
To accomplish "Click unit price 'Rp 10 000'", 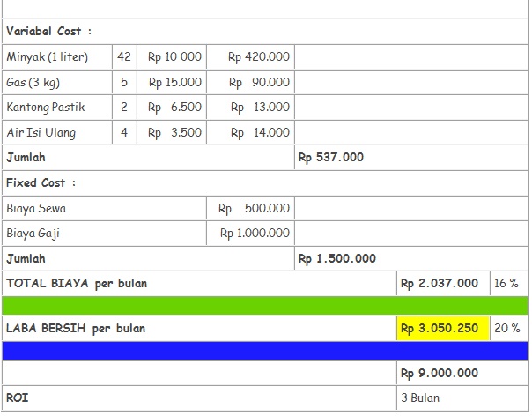I will coord(172,56).
